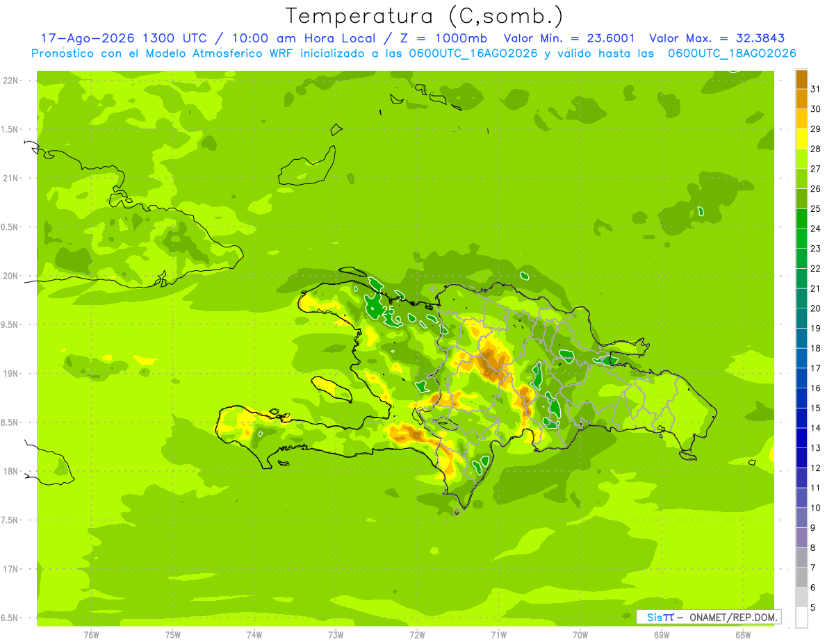Click legend value '31' on the color scale
Viewport: 834px width, 644px height.
(815, 89)
